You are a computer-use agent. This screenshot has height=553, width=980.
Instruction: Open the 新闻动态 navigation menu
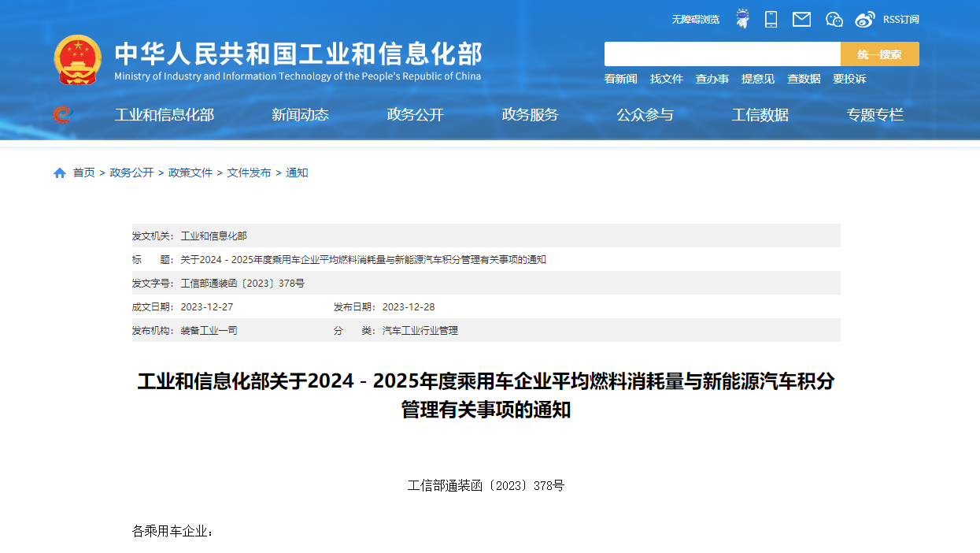(300, 115)
